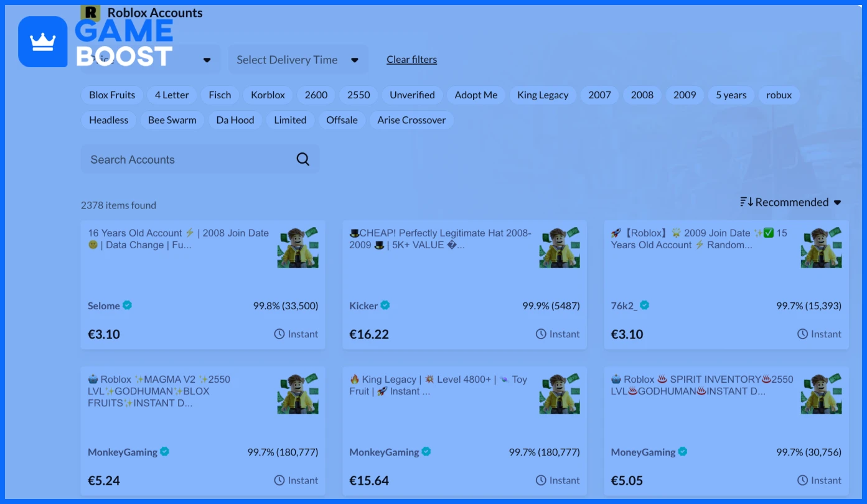Pick the Arise Crossover filter tag

[x=411, y=120]
